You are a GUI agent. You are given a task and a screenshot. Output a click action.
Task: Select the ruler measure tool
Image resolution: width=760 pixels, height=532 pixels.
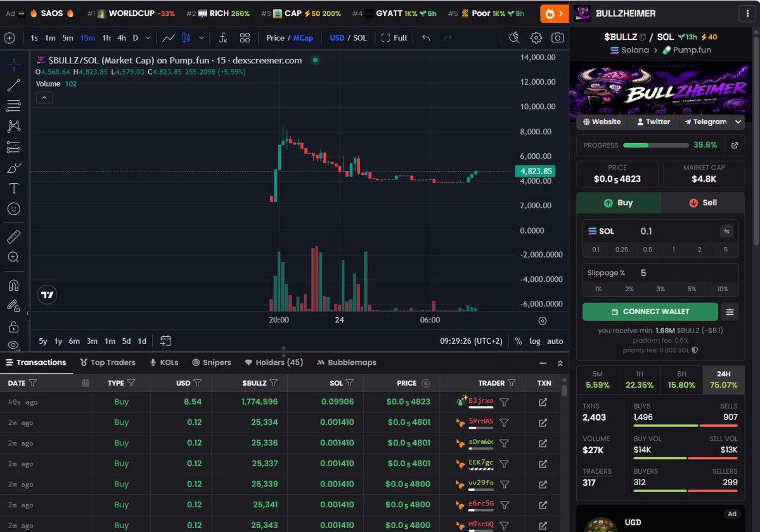(13, 236)
